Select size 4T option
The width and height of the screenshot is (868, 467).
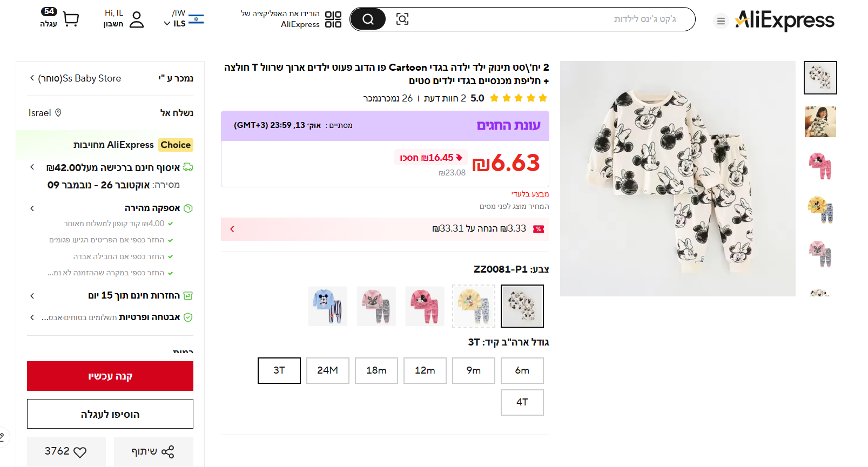tap(522, 402)
